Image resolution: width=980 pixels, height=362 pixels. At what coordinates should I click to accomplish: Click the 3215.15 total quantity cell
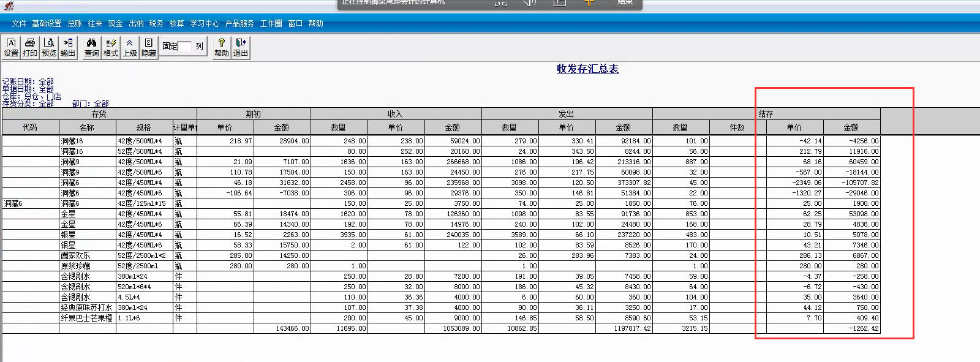680,328
